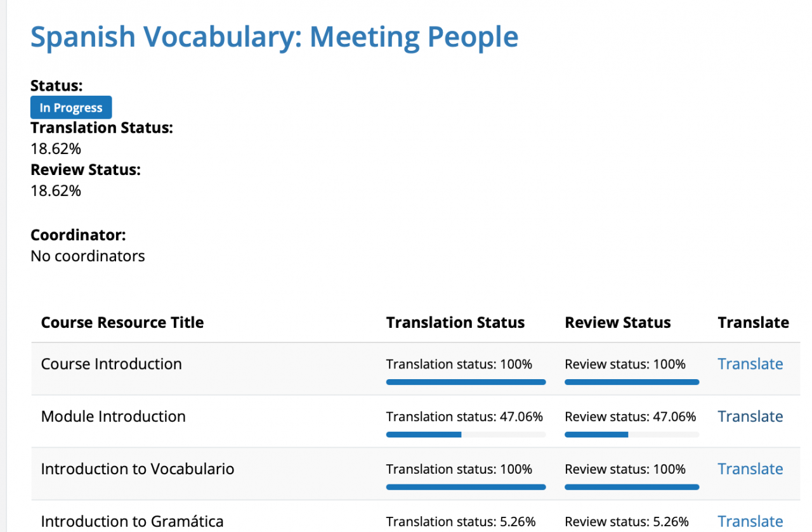Click Introduction to Vocabulario review progress bar

632,487
